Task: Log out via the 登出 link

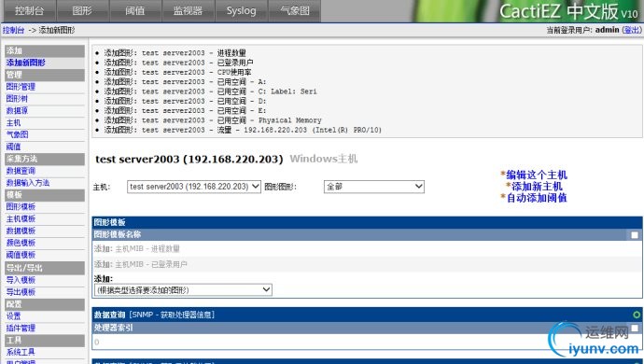Action: click(632, 30)
